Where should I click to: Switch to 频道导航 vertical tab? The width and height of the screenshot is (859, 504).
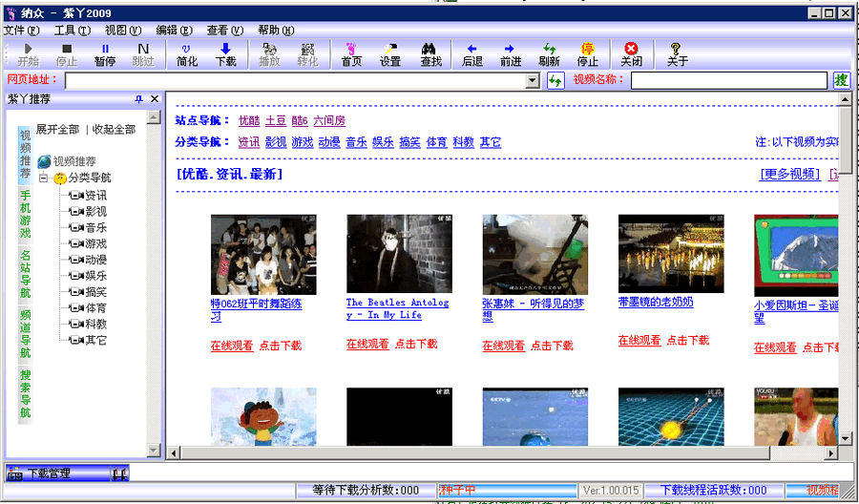pos(25,334)
